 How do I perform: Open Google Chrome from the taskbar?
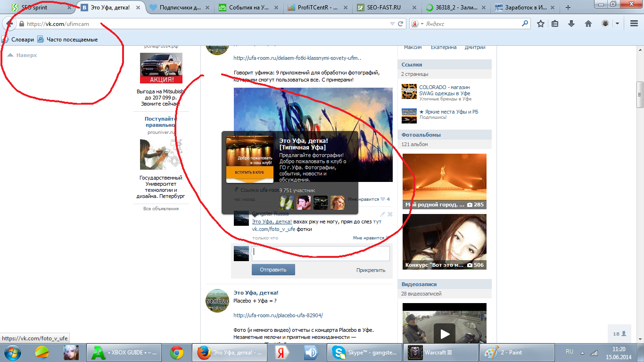pos(177,353)
